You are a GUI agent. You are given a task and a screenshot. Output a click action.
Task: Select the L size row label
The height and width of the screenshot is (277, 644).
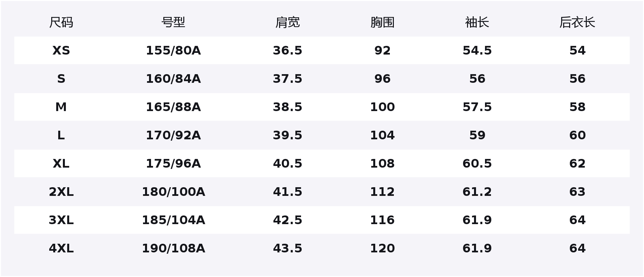pyautogui.click(x=61, y=135)
